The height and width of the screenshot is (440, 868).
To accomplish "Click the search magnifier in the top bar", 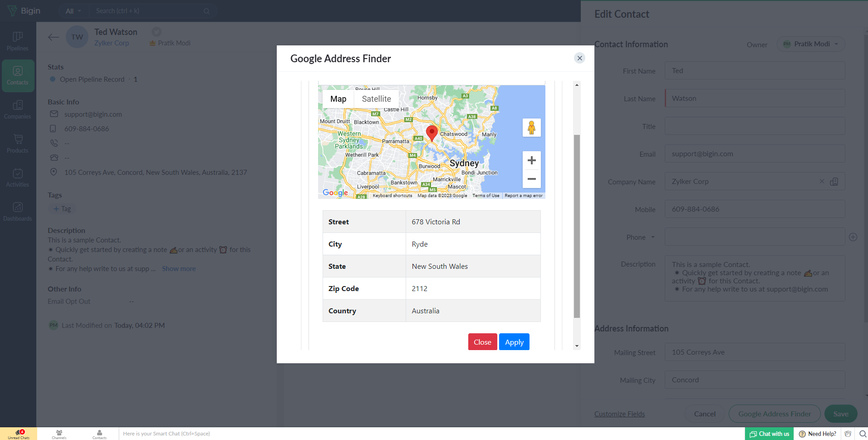I will [206, 11].
